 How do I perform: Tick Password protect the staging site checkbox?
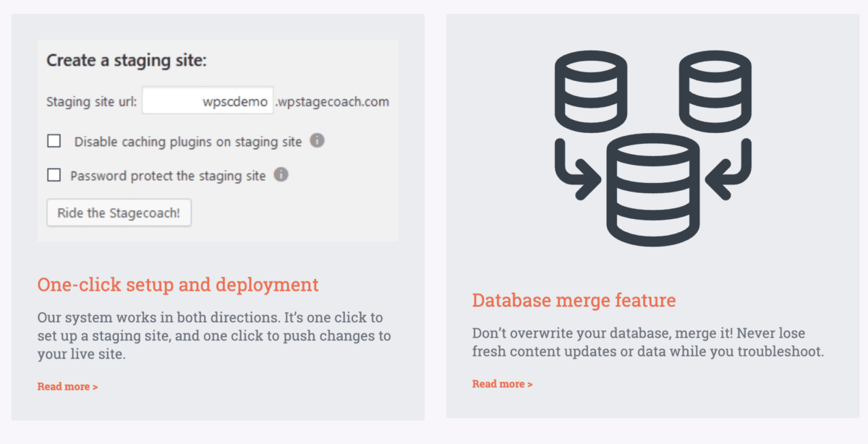click(x=54, y=175)
